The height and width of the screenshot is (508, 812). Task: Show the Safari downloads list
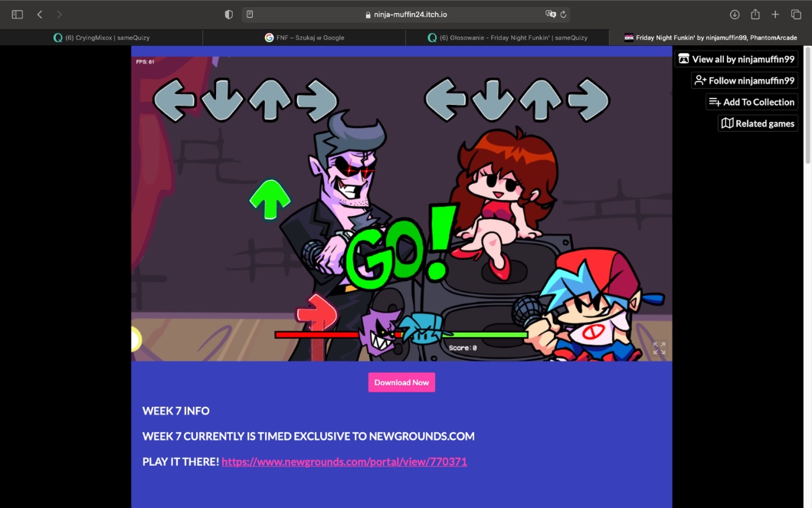click(x=735, y=15)
